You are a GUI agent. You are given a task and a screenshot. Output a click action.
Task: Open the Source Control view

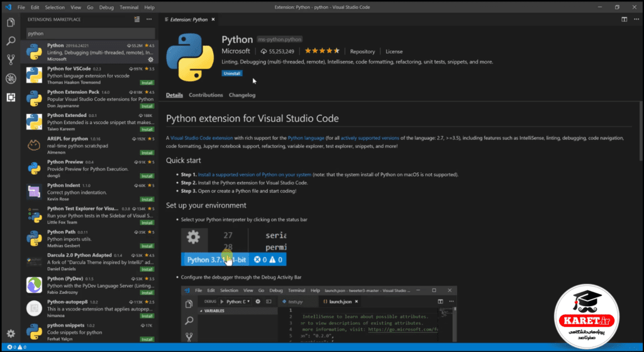pyautogui.click(x=11, y=60)
